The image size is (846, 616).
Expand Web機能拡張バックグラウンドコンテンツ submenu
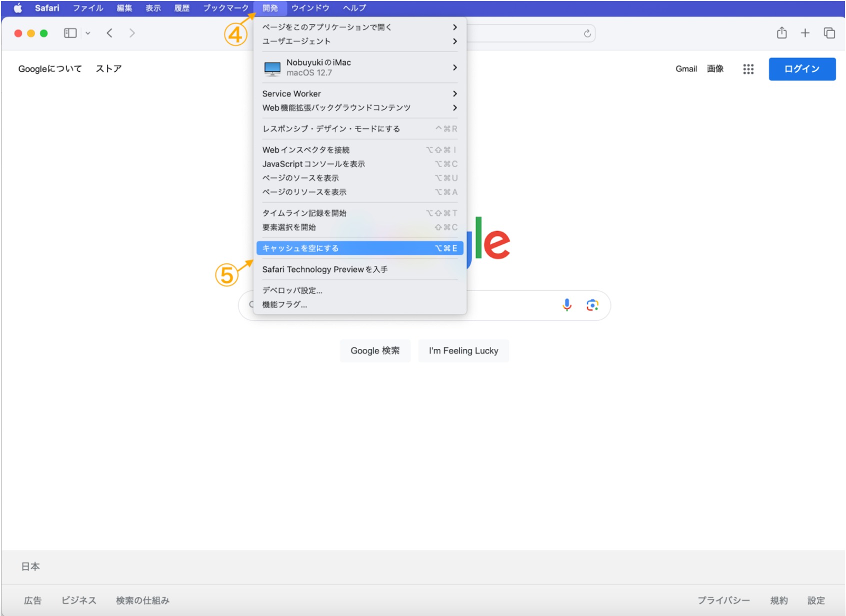360,107
